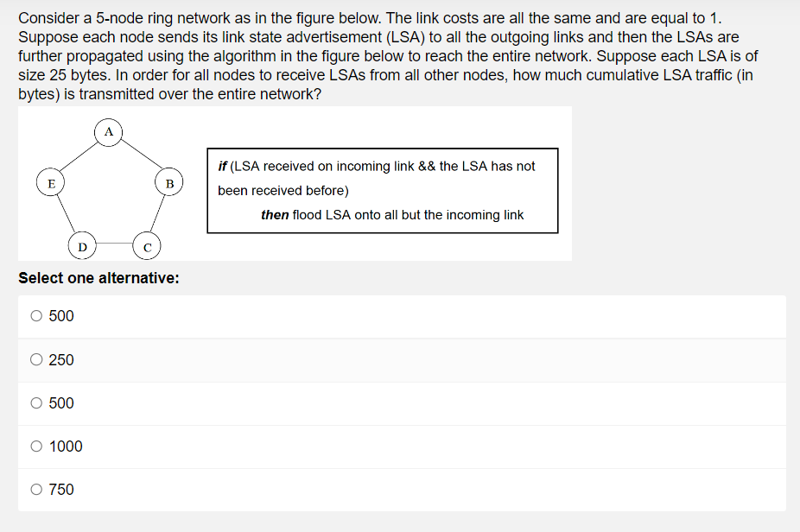Select the radio button for 750
800x532 pixels.
pyautogui.click(x=36, y=489)
